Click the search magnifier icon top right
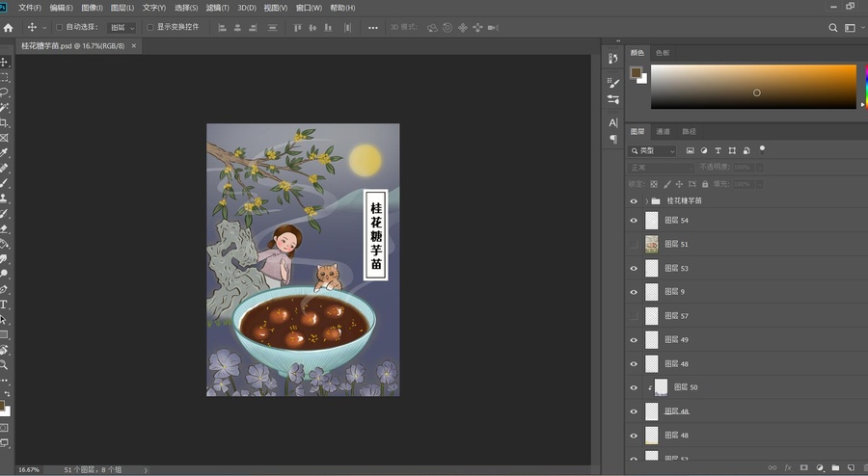 (832, 27)
